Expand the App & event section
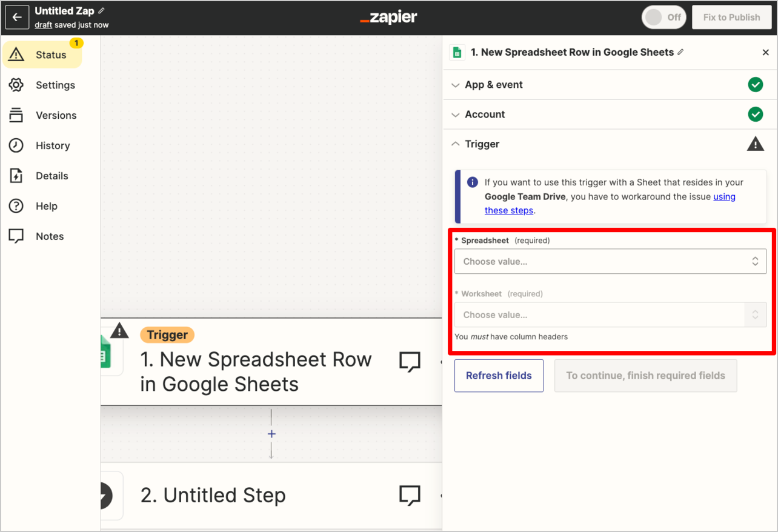 pos(610,85)
